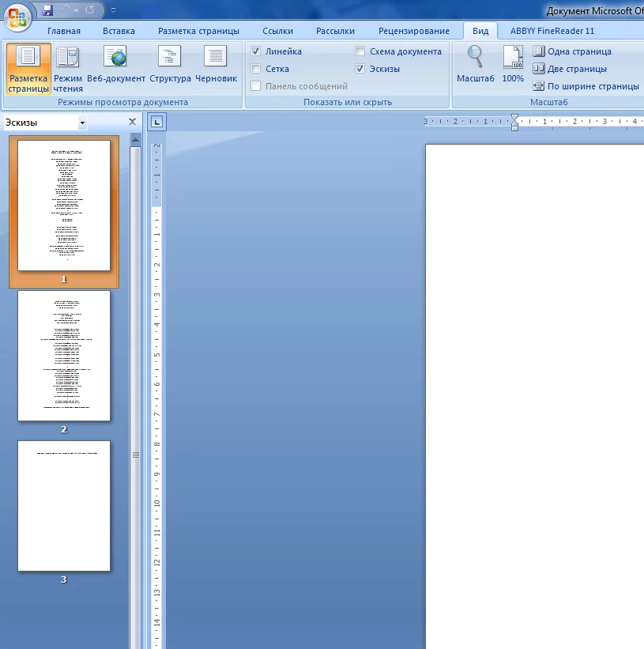The width and height of the screenshot is (644, 649).
Task: Switch to Режим чтения view
Action: click(x=68, y=67)
